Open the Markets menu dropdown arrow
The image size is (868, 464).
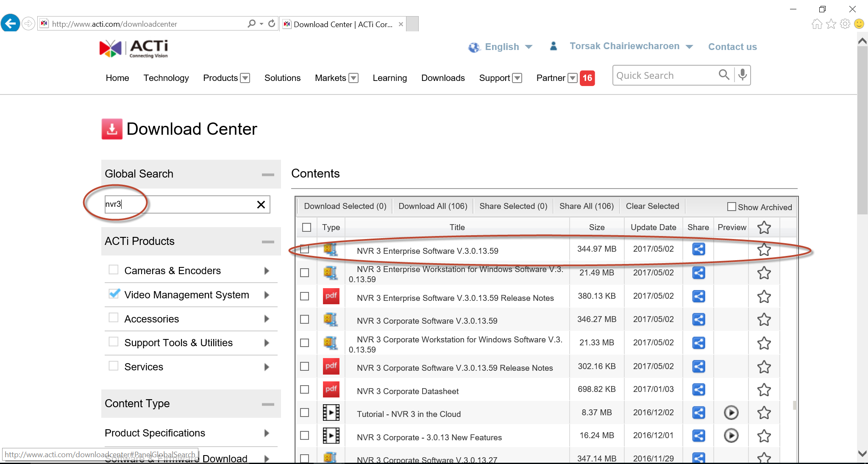353,78
